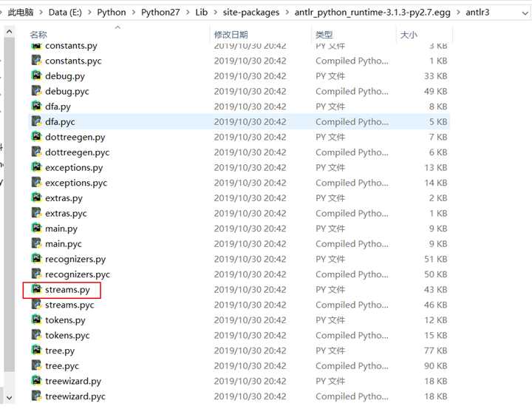Expand chevron after Data (E:) breadcrumb

(x=89, y=13)
